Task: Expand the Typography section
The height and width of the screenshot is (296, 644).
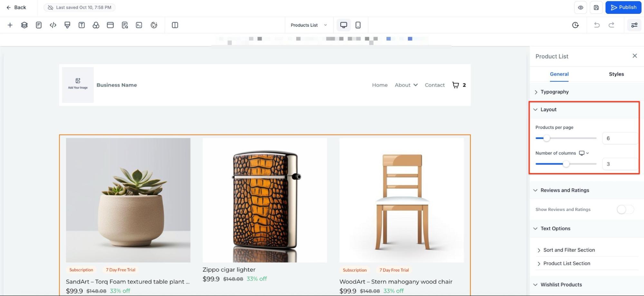Action: pos(554,92)
